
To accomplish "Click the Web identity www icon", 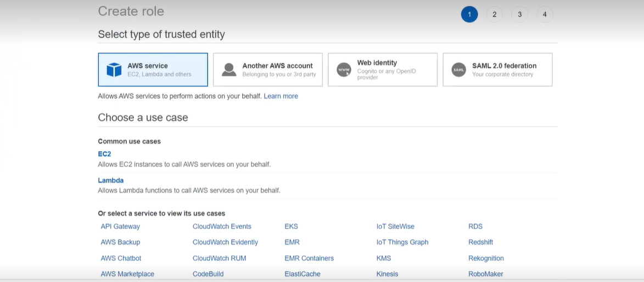I will [x=344, y=69].
